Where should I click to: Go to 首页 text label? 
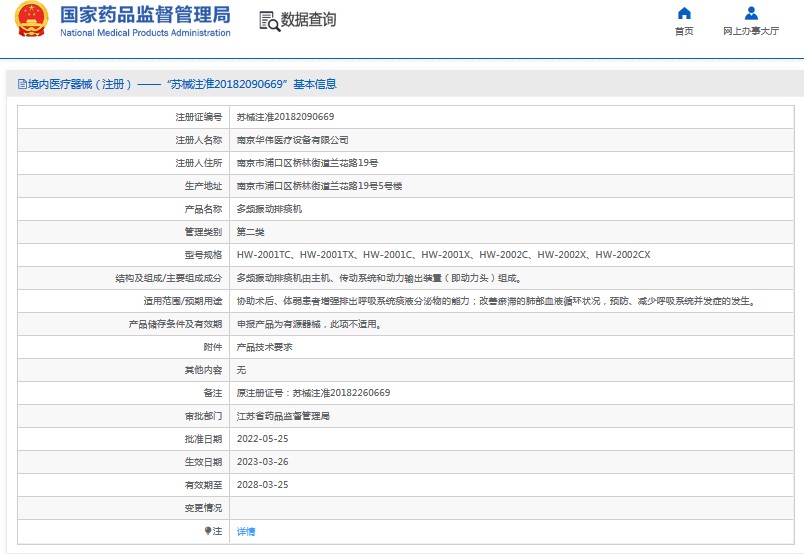pos(684,31)
